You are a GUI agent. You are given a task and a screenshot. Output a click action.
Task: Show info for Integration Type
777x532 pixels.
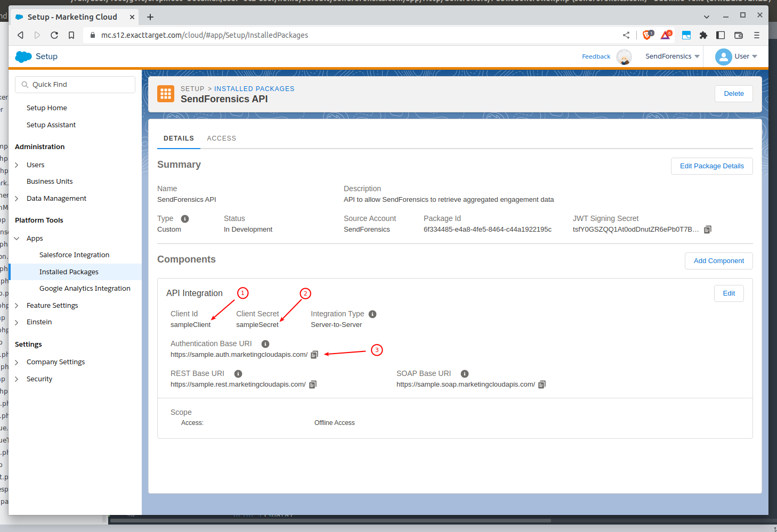click(x=373, y=314)
